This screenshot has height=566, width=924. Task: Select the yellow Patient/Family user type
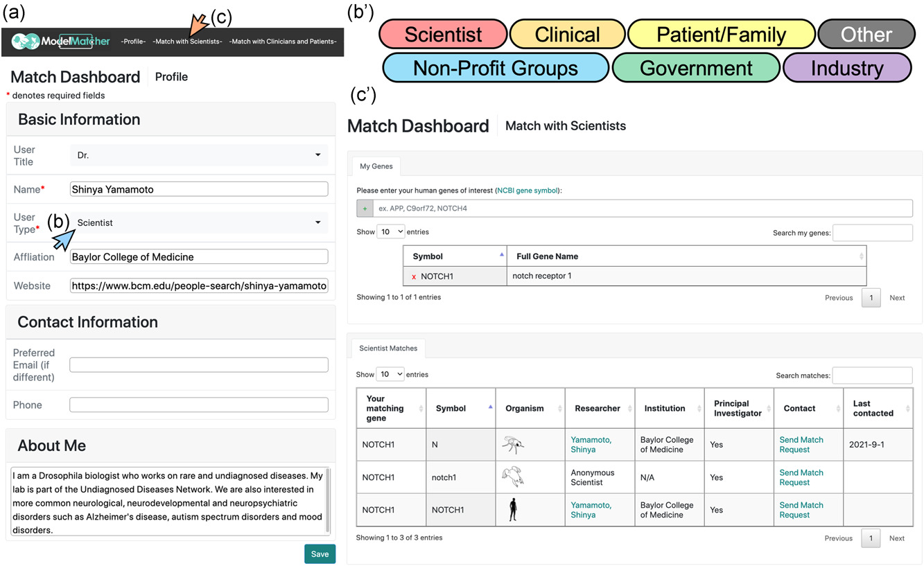pos(722,35)
